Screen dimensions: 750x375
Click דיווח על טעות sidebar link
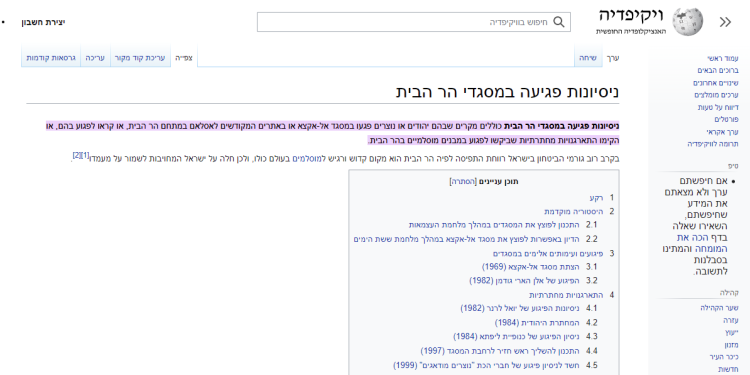tap(718, 108)
